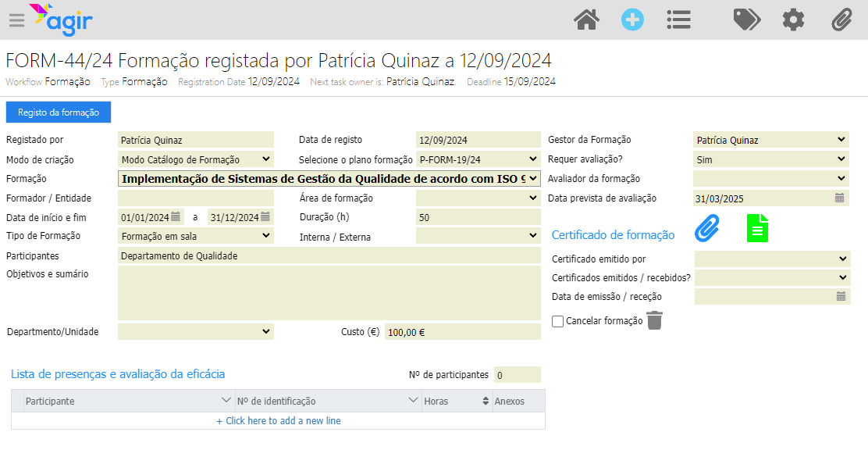The width and height of the screenshot is (868, 457).
Task: Edit the Custo (€) field
Action: [x=463, y=332]
